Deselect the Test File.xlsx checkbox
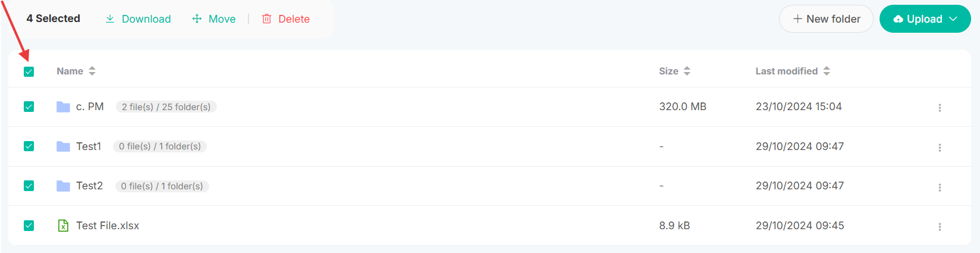Image resolution: width=980 pixels, height=253 pixels. (x=29, y=226)
